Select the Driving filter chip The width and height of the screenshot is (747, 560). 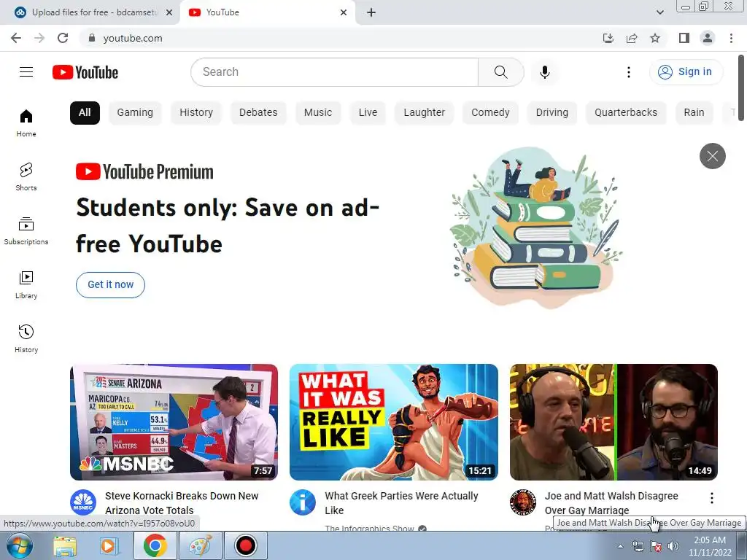tap(551, 113)
